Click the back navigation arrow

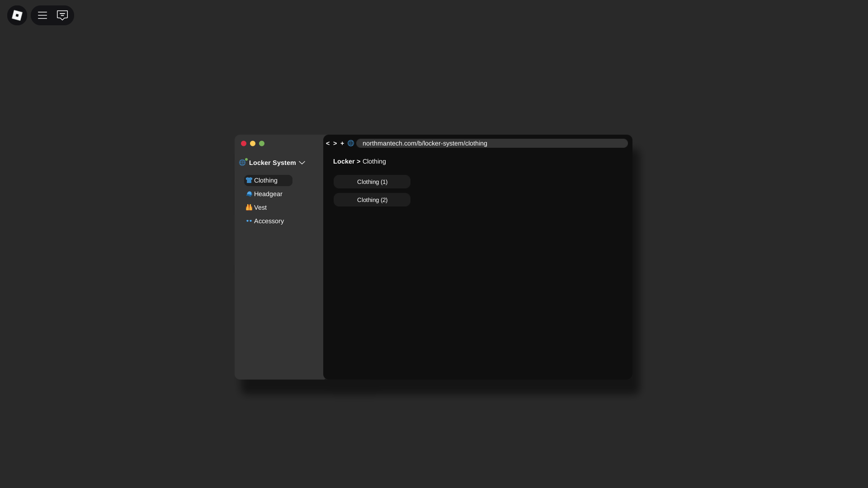click(327, 143)
